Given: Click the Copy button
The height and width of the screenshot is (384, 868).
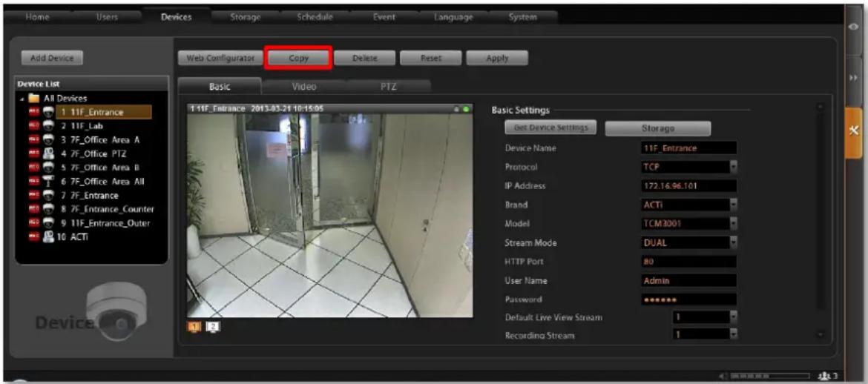Looking at the screenshot, I should click(298, 58).
